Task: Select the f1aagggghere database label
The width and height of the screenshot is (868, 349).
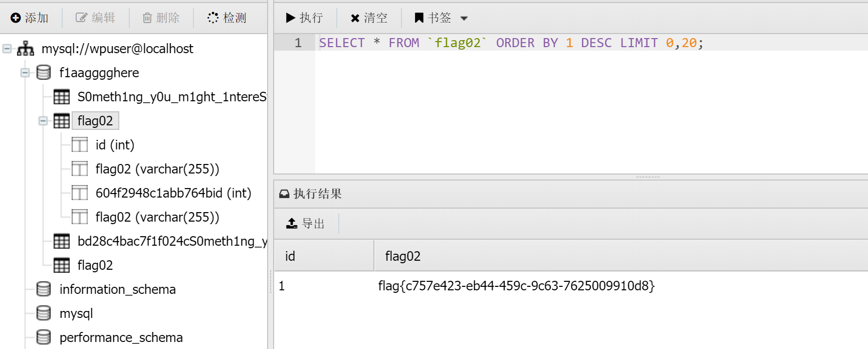Action: pos(99,73)
